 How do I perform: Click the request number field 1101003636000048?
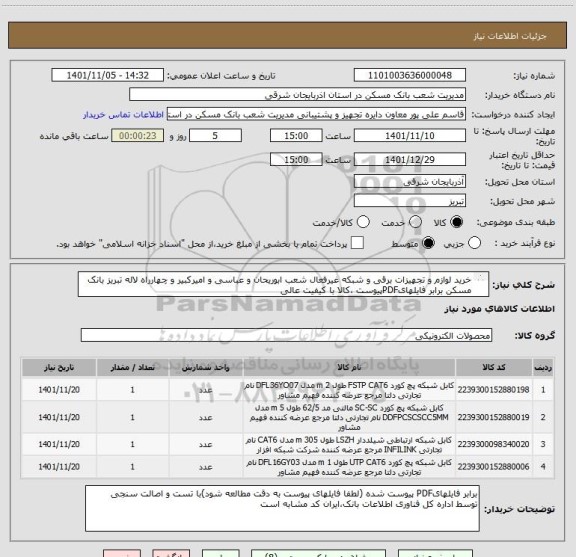click(x=410, y=75)
